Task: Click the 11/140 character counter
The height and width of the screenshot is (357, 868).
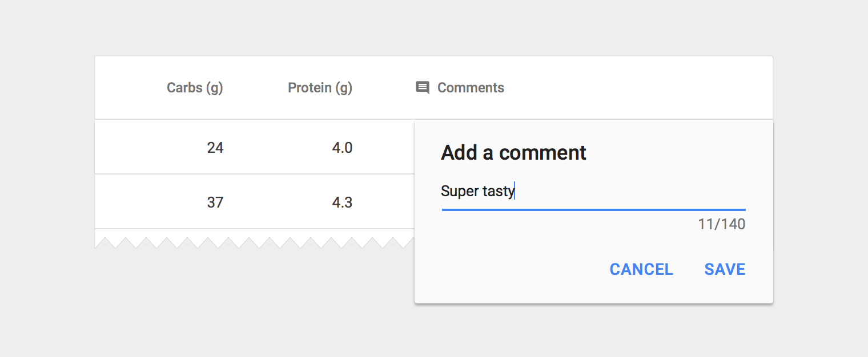Action: tap(721, 224)
